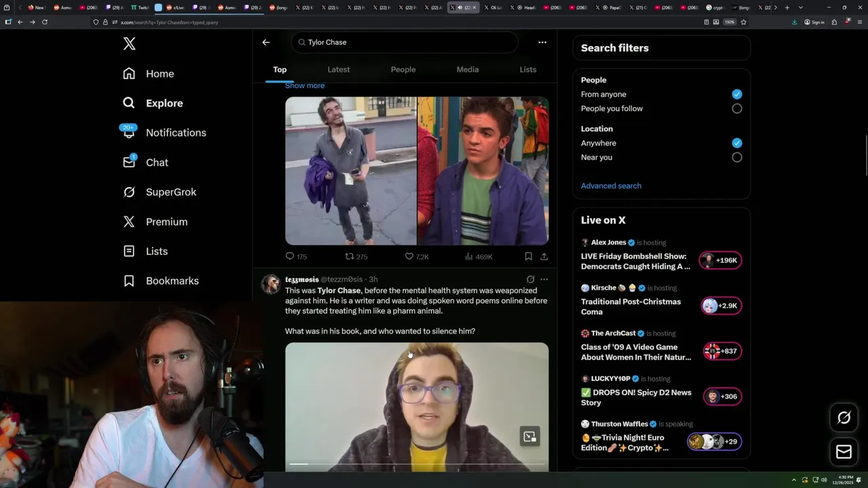Open Notifications with the 20+ badge

[x=163, y=133]
